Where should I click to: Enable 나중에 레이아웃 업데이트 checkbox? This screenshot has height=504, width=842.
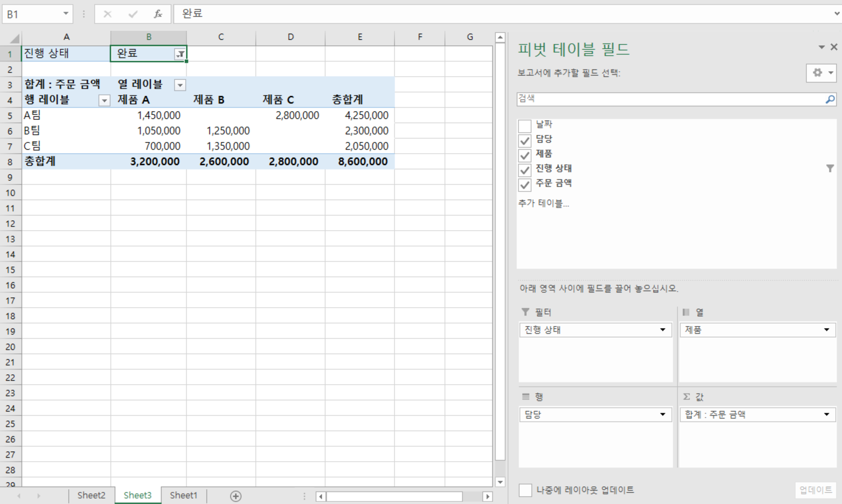point(525,490)
